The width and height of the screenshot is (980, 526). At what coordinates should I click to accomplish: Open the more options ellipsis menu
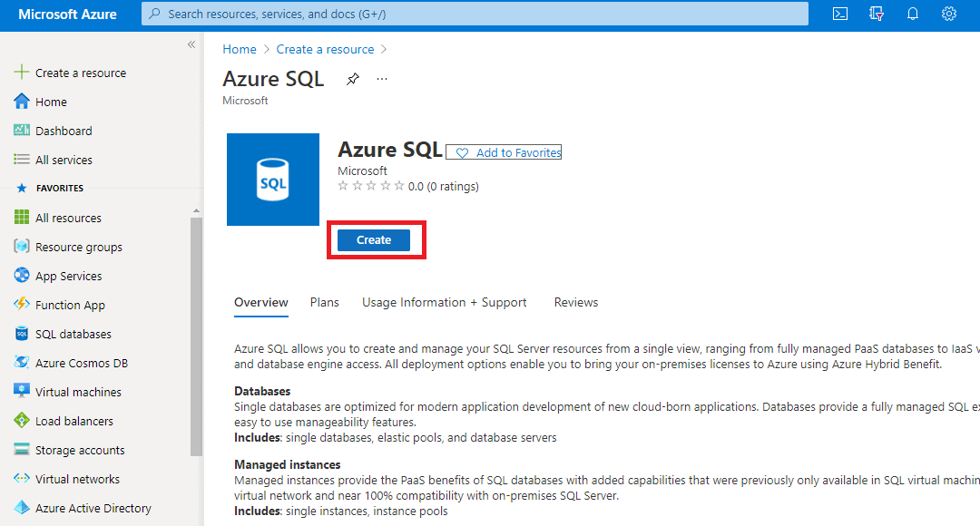[381, 79]
